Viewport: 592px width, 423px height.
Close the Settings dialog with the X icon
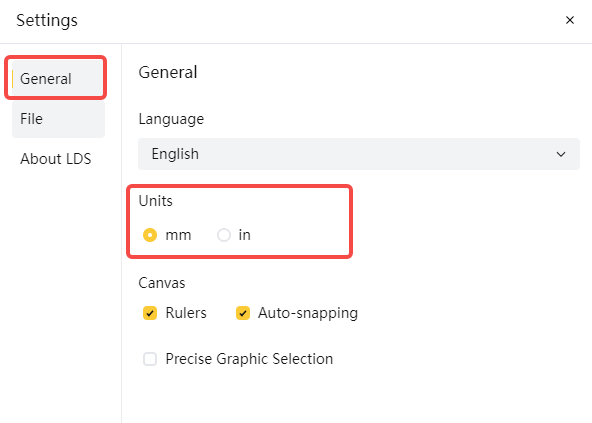570,20
